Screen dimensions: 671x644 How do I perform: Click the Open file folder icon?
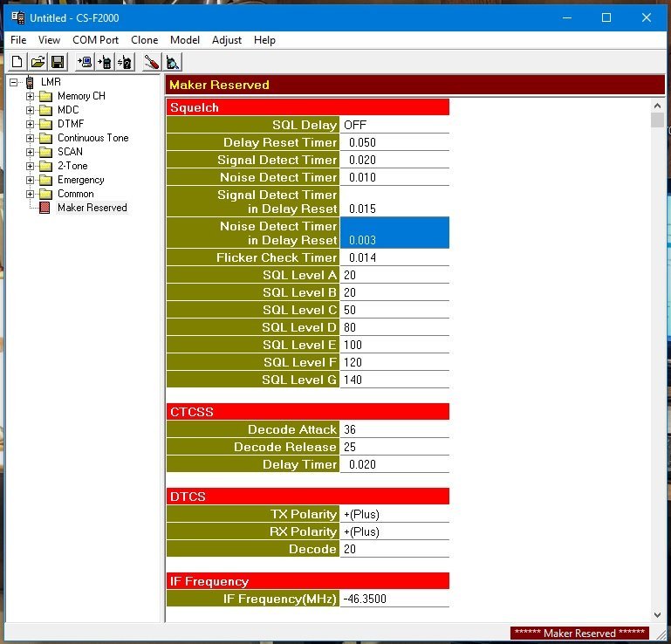click(x=38, y=62)
